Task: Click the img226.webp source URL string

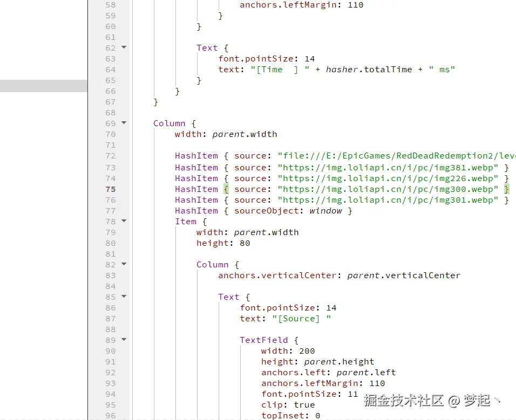Action: click(x=388, y=178)
